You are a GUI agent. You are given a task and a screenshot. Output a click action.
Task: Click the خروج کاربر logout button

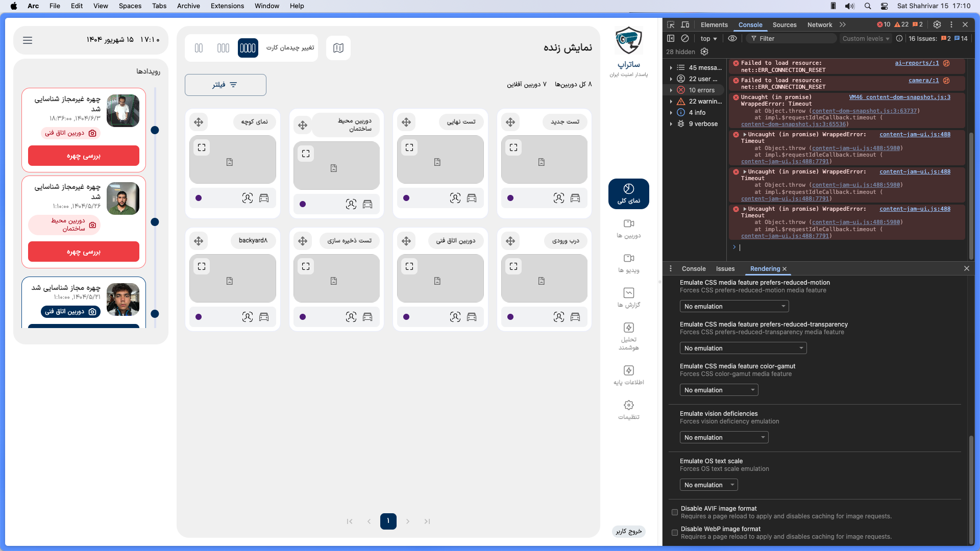coord(628,531)
